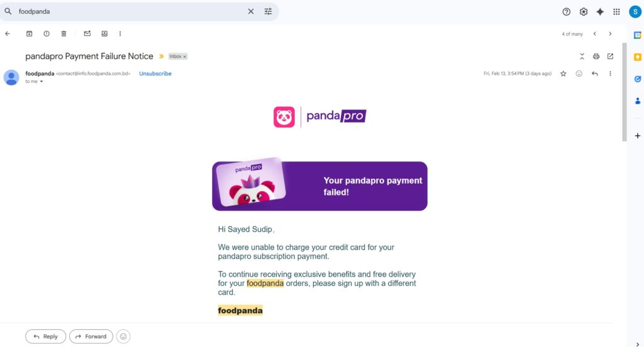Star the foodpanda message
644x347 pixels.
click(563, 74)
